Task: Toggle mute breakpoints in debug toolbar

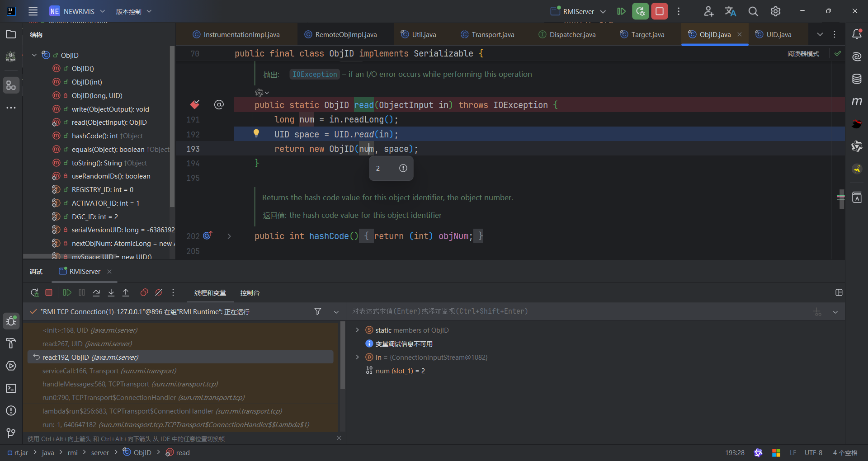Action: 159,293
